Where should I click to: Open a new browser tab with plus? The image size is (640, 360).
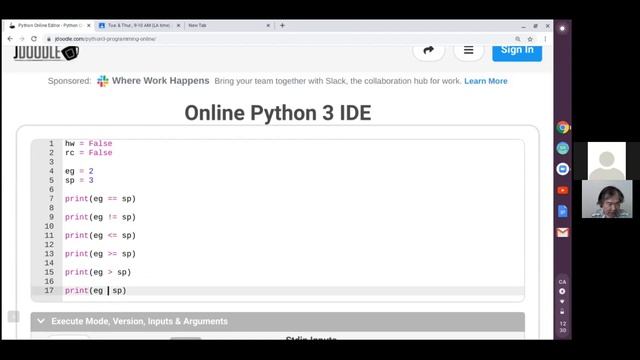282,25
